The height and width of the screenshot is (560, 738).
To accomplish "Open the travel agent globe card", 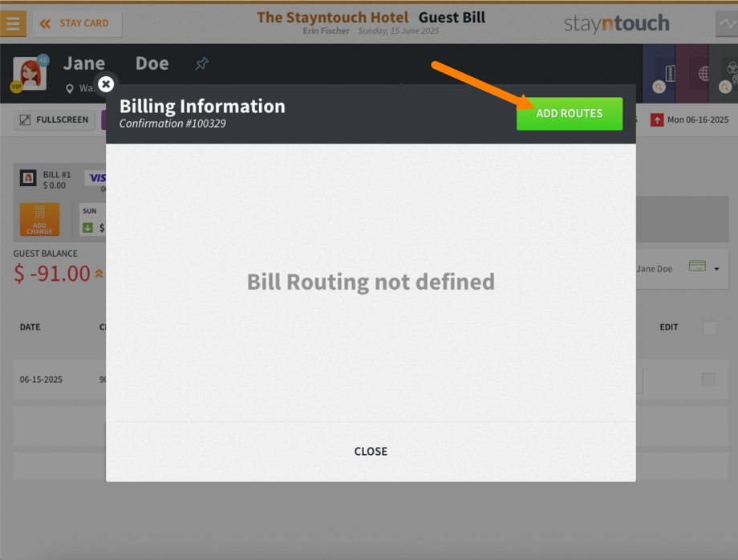I will coord(704,74).
